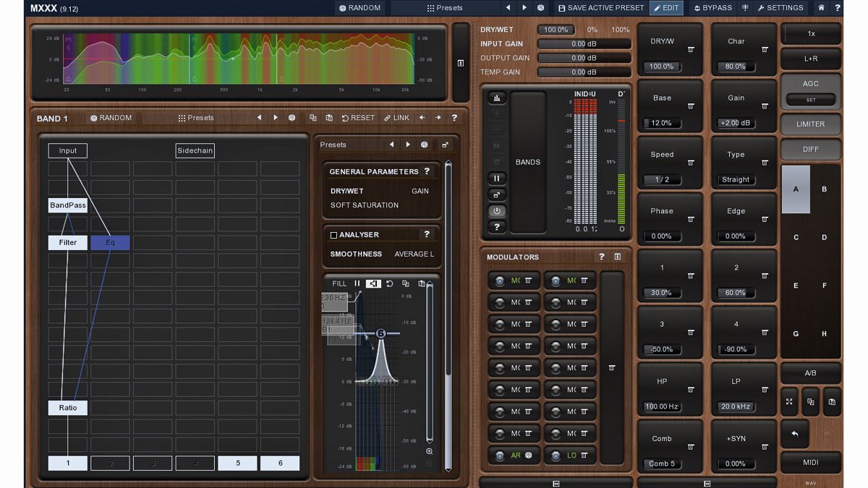Move Band 1 left with arrow icon
This screenshot has width=868, height=488.
click(422, 118)
